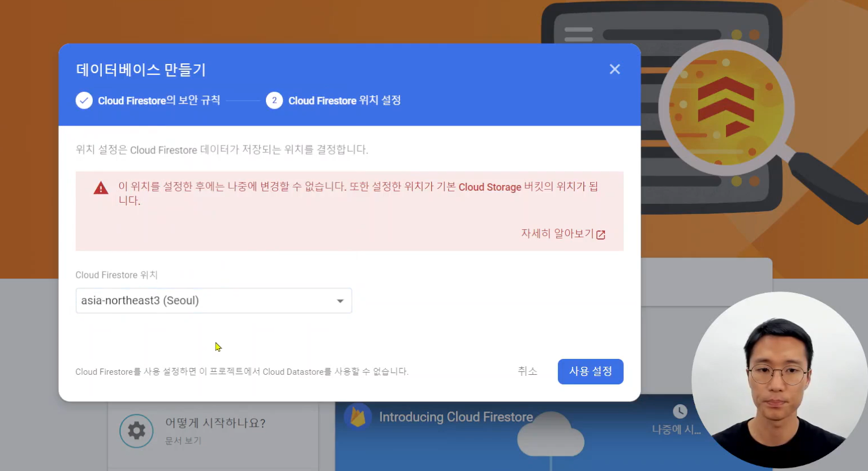The width and height of the screenshot is (868, 471).
Task: Click the external link icon beside 자세히 알아보기
Action: coord(601,234)
